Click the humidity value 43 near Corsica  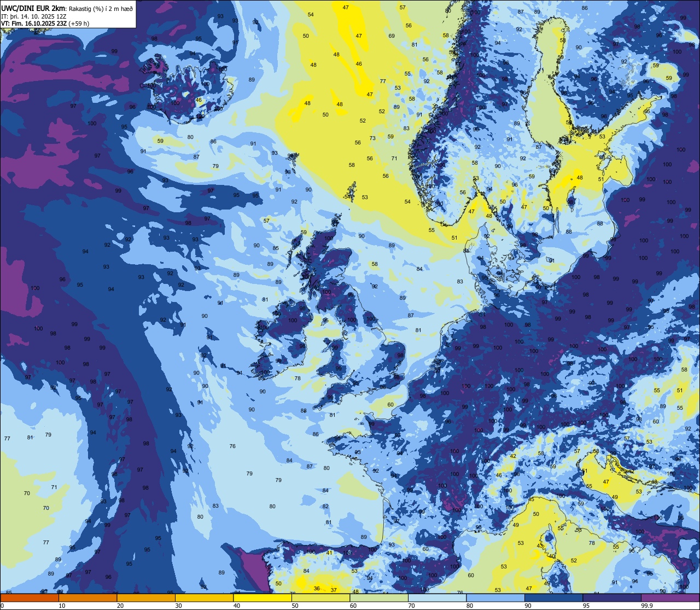(x=540, y=546)
